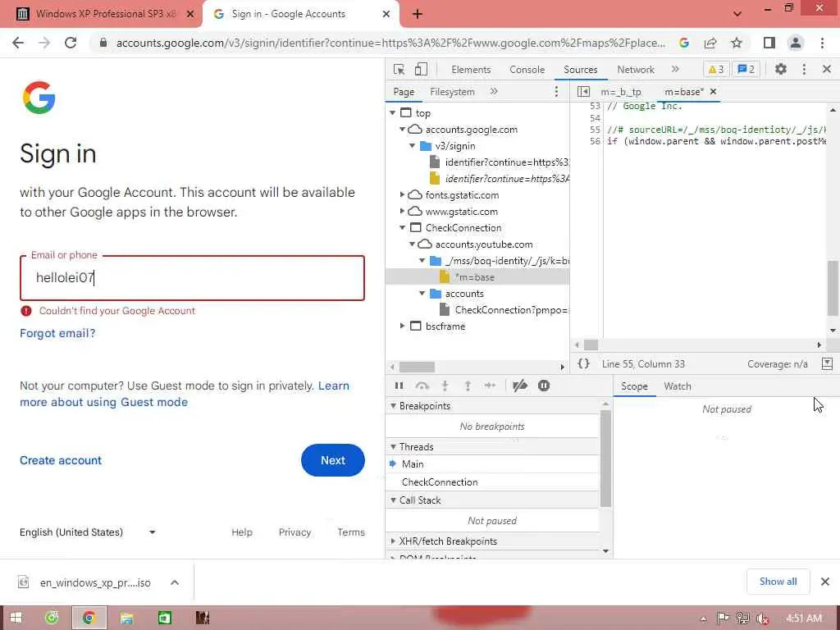Viewport: 840px width, 630px height.
Task: Open the Watch pane tab
Action: tap(677, 386)
